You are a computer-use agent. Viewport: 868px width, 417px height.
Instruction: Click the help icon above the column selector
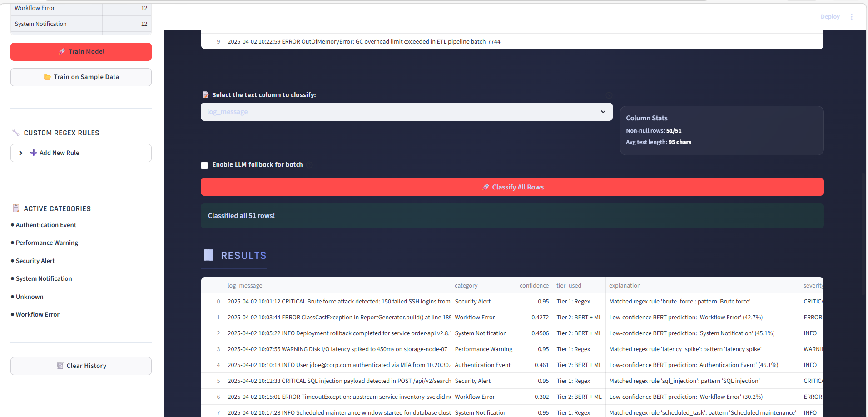pyautogui.click(x=609, y=95)
